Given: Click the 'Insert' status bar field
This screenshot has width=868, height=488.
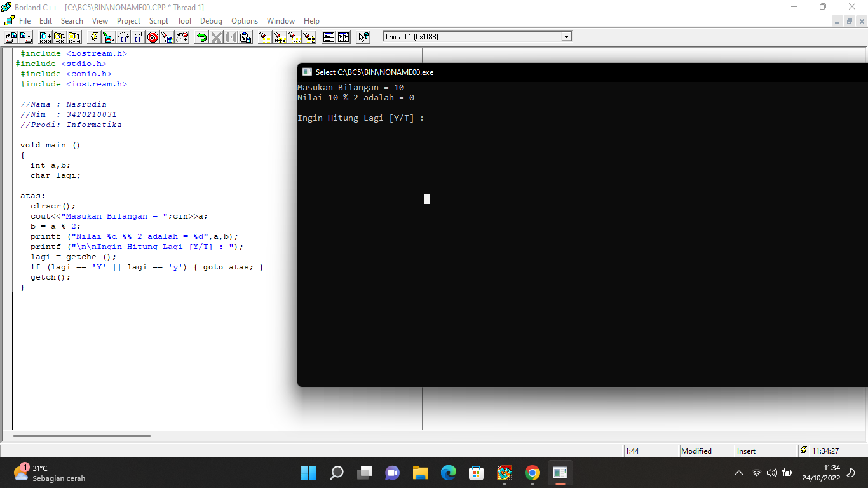Looking at the screenshot, I should (x=765, y=451).
